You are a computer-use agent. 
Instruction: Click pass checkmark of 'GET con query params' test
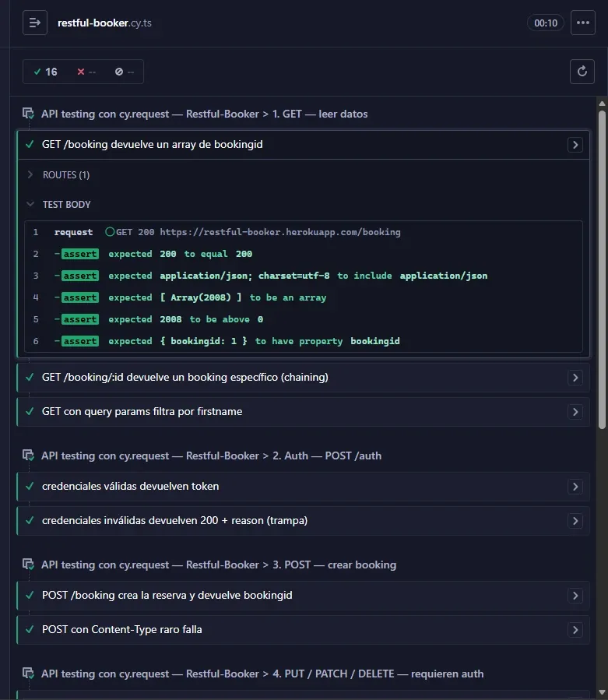point(30,412)
